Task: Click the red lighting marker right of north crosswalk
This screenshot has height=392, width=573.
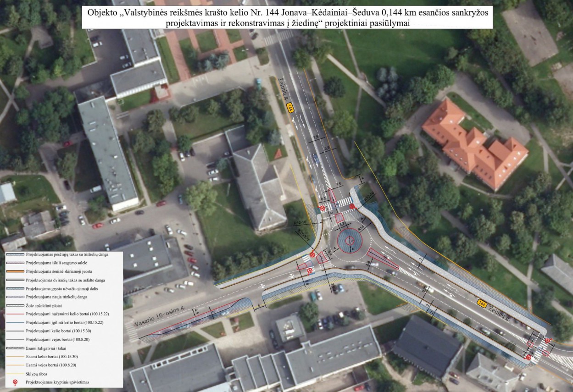Action: (x=352, y=207)
